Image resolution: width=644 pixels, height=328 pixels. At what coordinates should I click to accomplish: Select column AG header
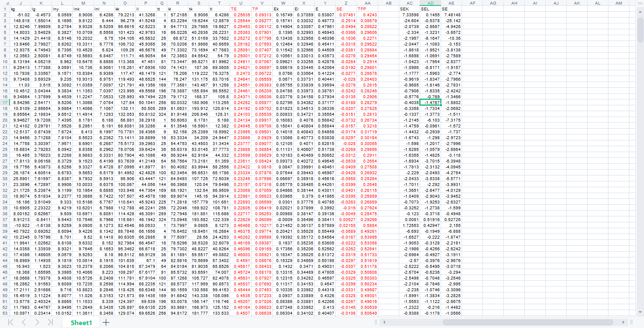(x=493, y=3)
